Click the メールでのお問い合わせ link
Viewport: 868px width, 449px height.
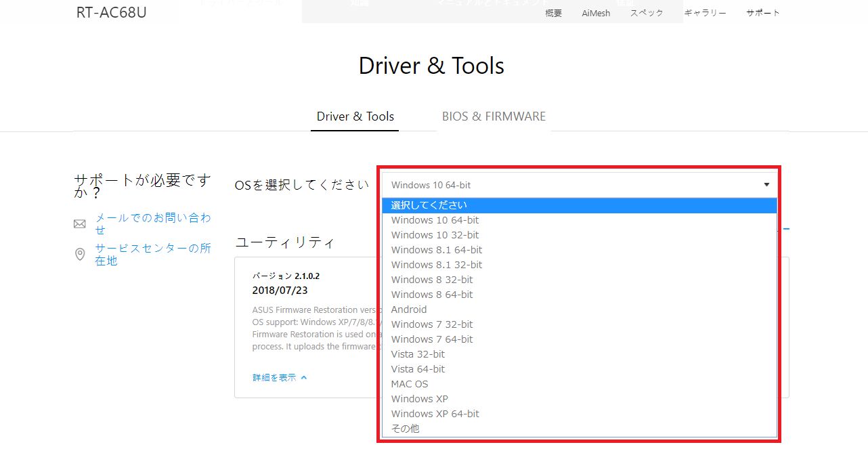pyautogui.click(x=153, y=223)
